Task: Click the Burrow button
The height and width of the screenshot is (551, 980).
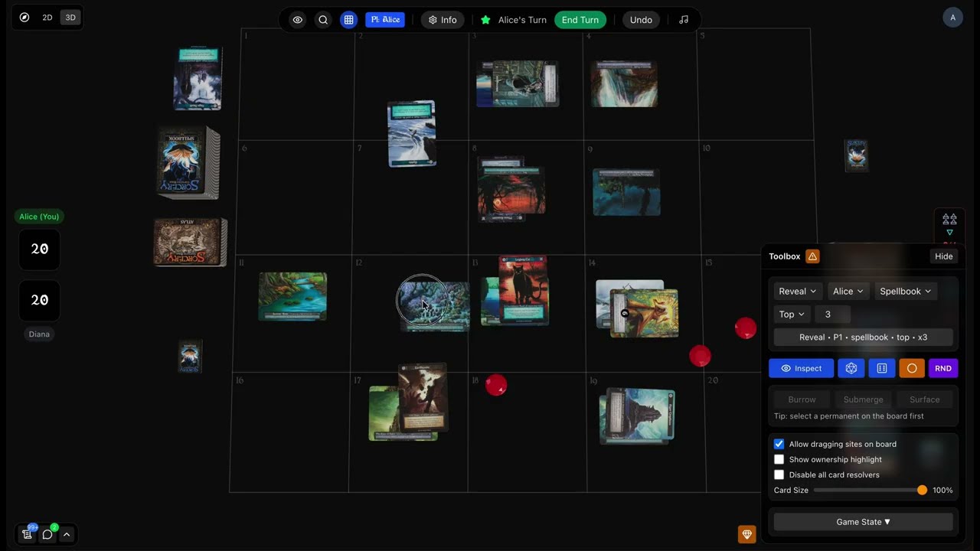Action: [802, 399]
